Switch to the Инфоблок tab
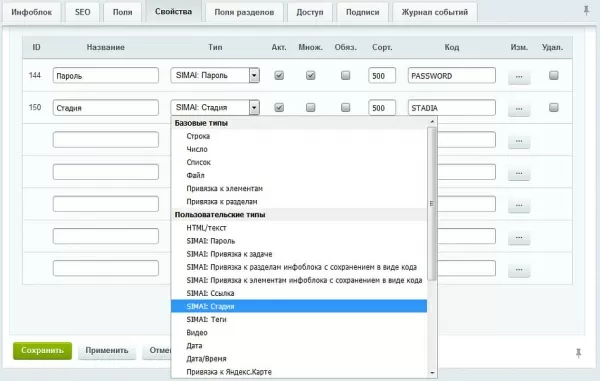 (31, 12)
